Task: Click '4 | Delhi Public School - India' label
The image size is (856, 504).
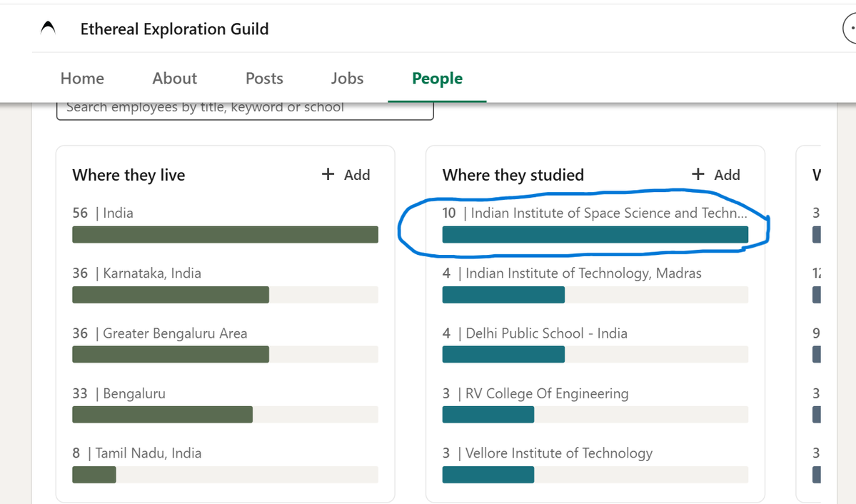Action: (x=535, y=333)
